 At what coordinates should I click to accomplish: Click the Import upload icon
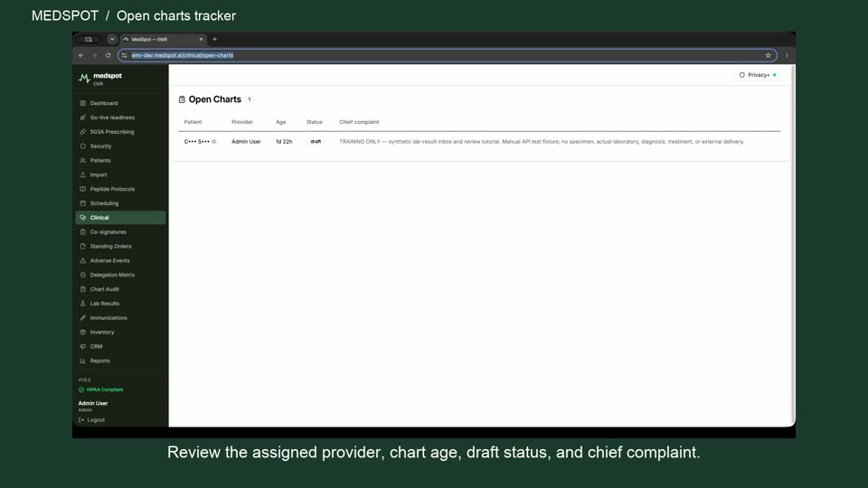[82, 174]
